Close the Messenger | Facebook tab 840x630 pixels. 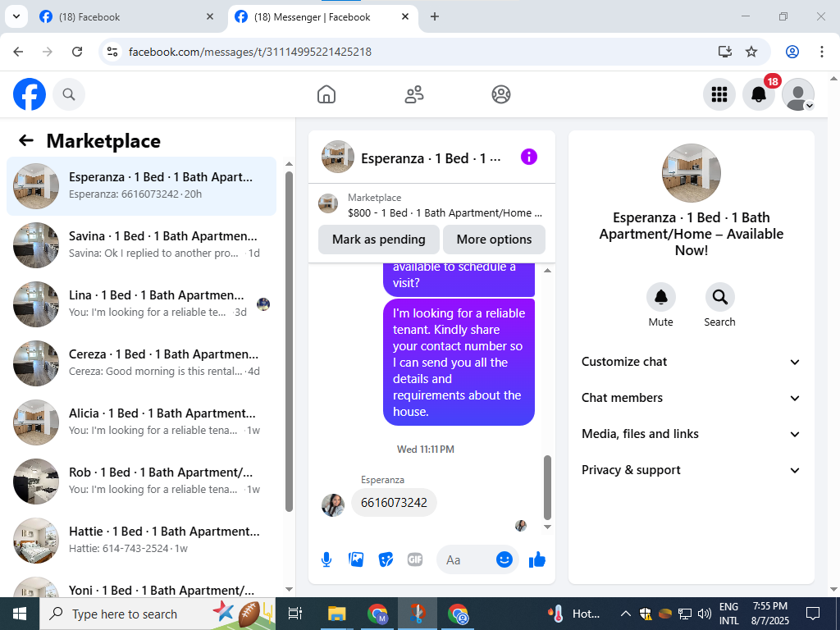(x=405, y=16)
